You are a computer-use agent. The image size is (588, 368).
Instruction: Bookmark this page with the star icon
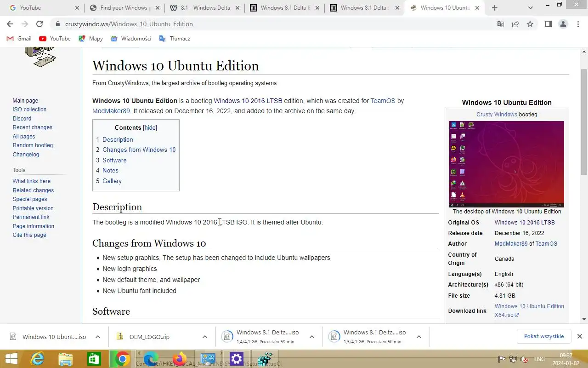530,24
